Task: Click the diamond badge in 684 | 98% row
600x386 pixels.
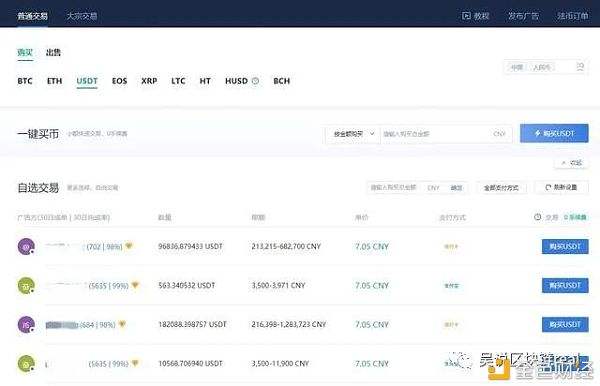Action: [x=122, y=324]
